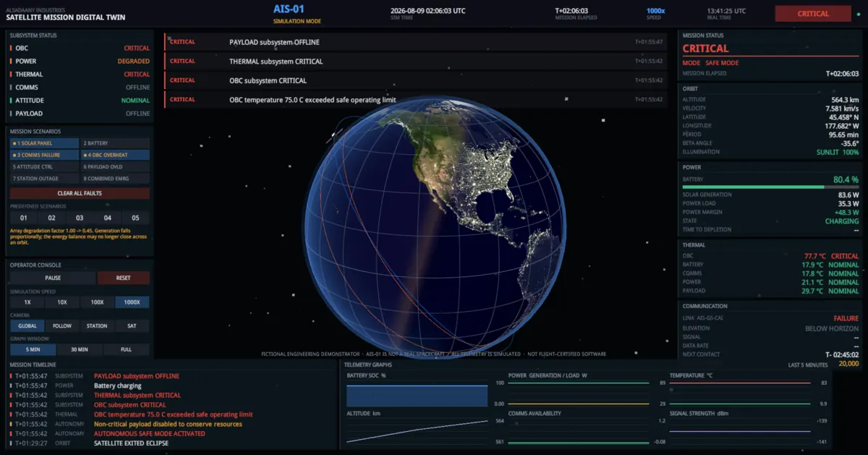Click the Battery SOC % graph

[x=417, y=395]
